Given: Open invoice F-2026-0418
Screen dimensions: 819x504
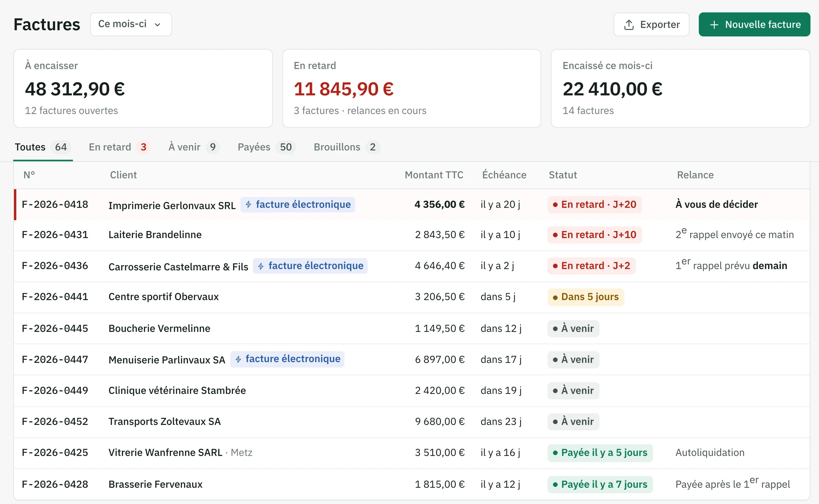Looking at the screenshot, I should [55, 205].
